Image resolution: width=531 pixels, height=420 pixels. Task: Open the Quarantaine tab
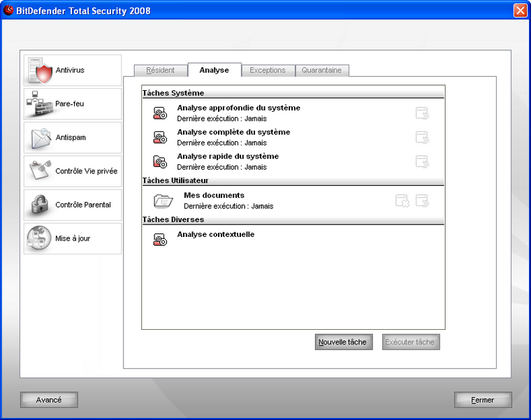pyautogui.click(x=321, y=70)
